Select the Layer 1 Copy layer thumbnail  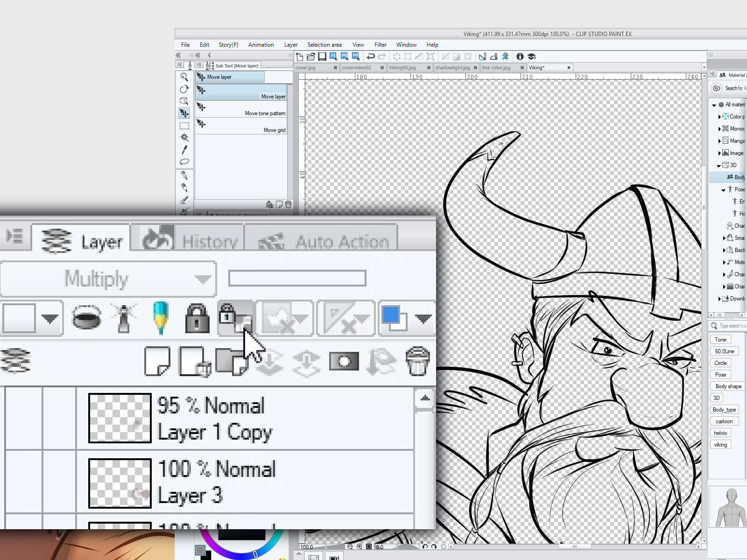(x=120, y=418)
